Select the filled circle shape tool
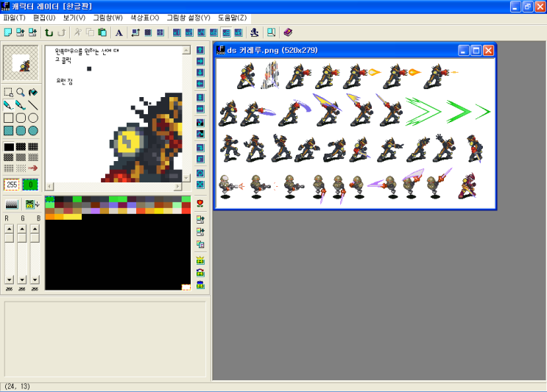The height and width of the screenshot is (392, 547). point(33,131)
